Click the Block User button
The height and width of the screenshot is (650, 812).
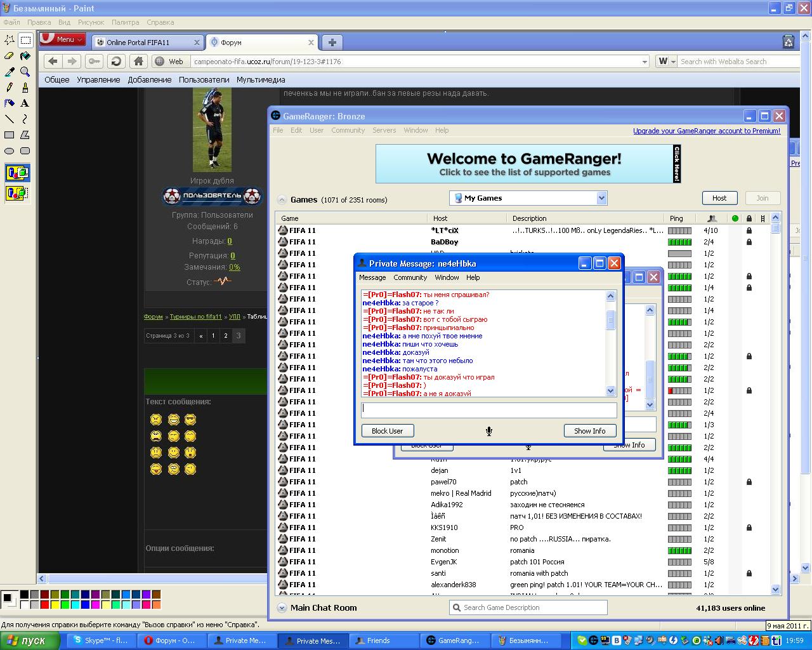coord(387,431)
